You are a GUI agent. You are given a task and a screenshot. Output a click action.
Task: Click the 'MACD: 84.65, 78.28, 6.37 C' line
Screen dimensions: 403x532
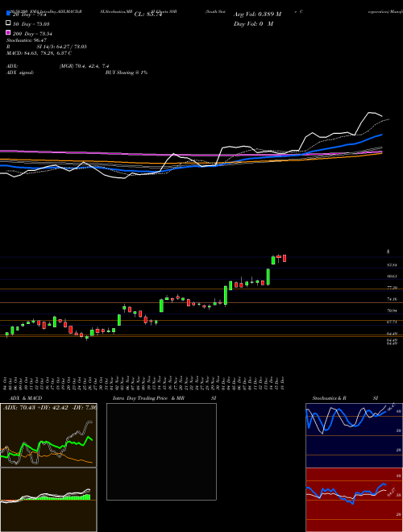(39, 53)
